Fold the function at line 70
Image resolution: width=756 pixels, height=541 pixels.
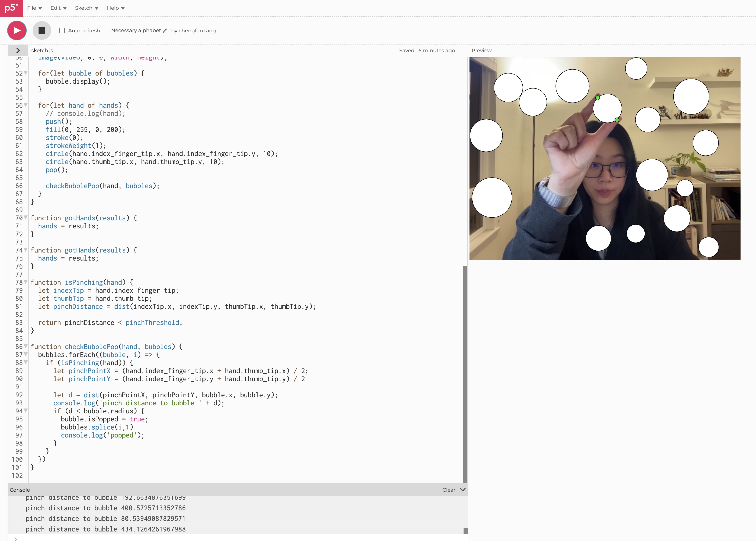(x=26, y=218)
